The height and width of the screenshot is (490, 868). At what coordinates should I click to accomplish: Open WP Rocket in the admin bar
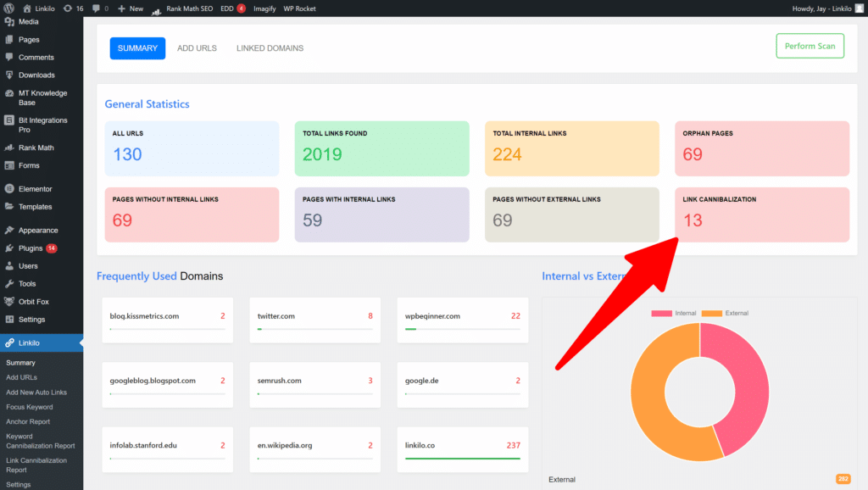click(x=299, y=8)
